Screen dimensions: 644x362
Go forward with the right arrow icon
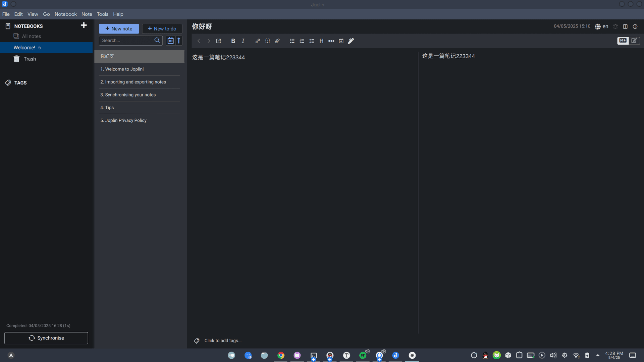[209, 41]
